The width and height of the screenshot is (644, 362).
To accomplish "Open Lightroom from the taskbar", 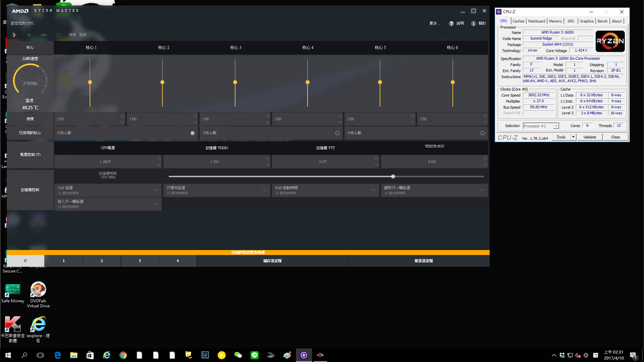I will pyautogui.click(x=205, y=355).
